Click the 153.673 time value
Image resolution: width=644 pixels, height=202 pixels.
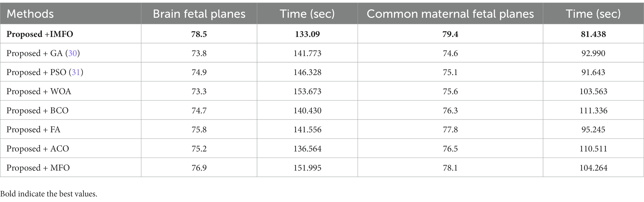click(x=307, y=92)
